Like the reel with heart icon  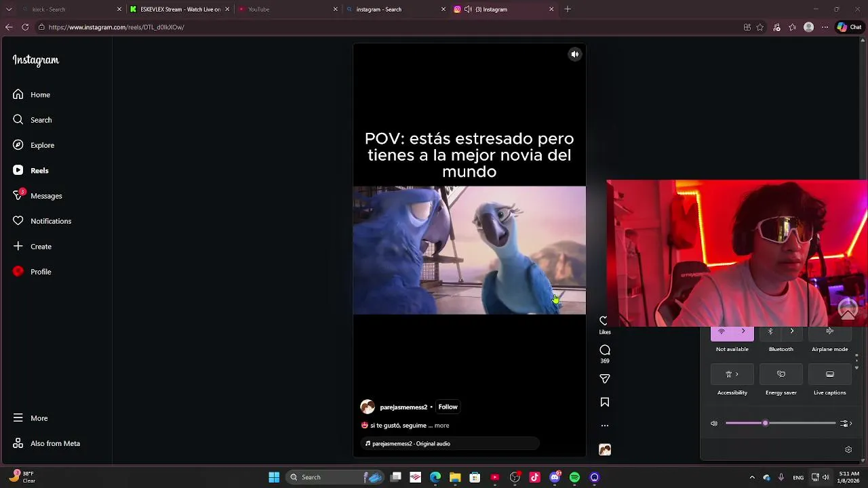pos(604,321)
